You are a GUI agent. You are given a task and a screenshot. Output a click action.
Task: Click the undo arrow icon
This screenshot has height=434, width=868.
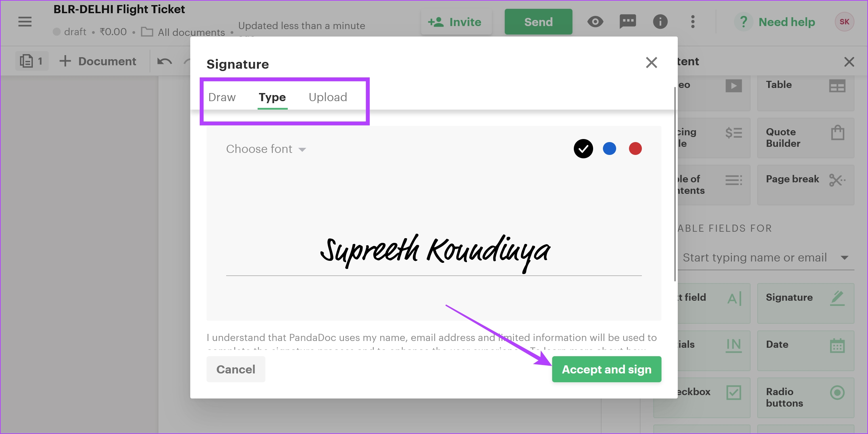(x=165, y=61)
